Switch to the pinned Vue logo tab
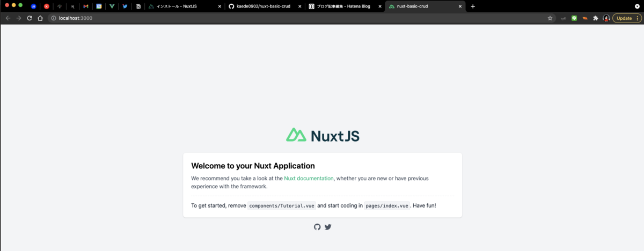Viewport: 644px width, 251px height. click(112, 6)
